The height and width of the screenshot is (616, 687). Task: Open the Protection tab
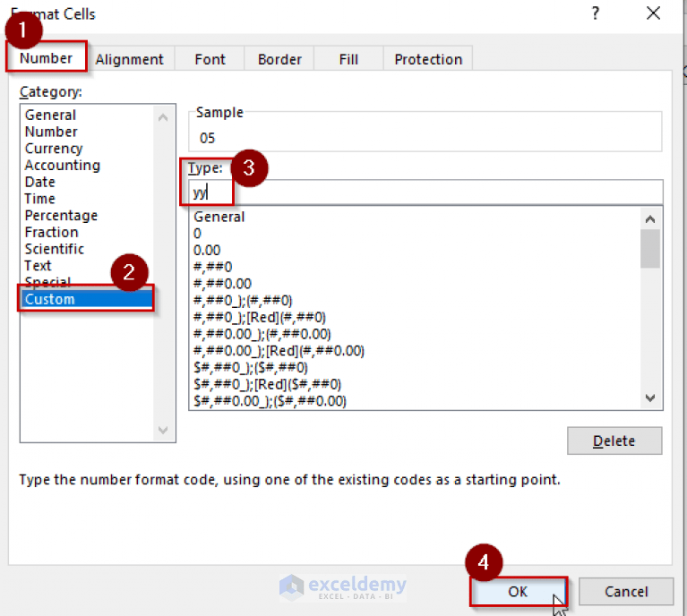click(428, 59)
